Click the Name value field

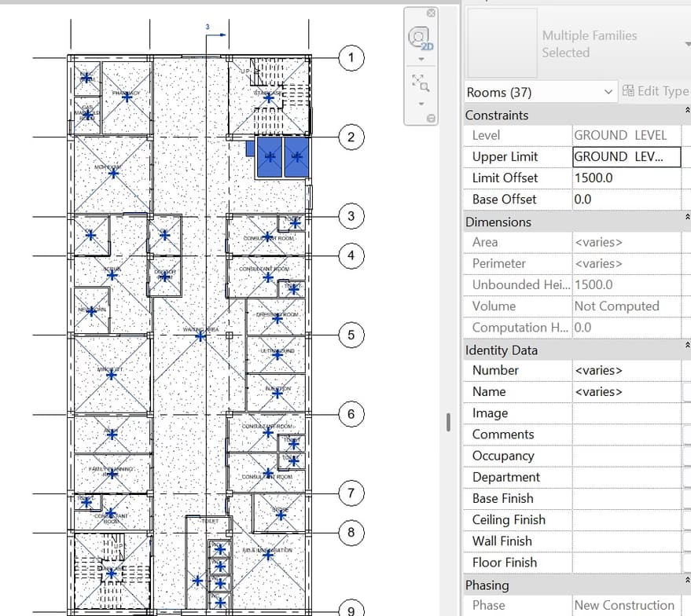(x=626, y=391)
